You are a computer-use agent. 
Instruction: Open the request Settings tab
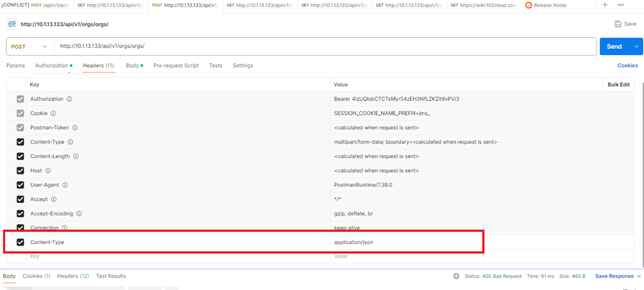click(x=243, y=66)
